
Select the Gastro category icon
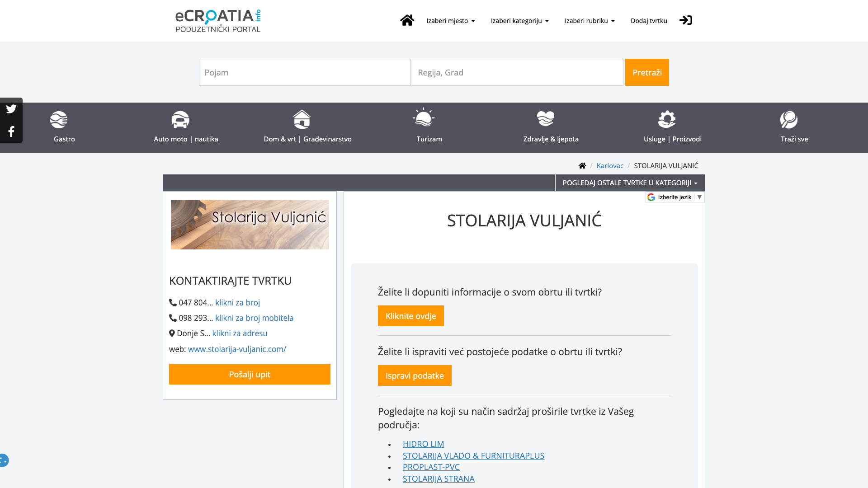(x=59, y=120)
